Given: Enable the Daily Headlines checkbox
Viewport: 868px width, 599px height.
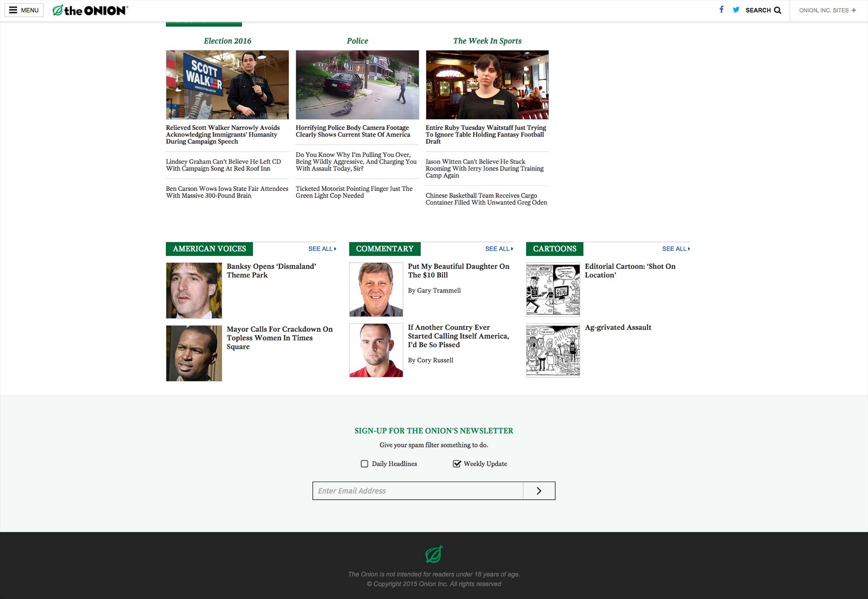Looking at the screenshot, I should 364,464.
